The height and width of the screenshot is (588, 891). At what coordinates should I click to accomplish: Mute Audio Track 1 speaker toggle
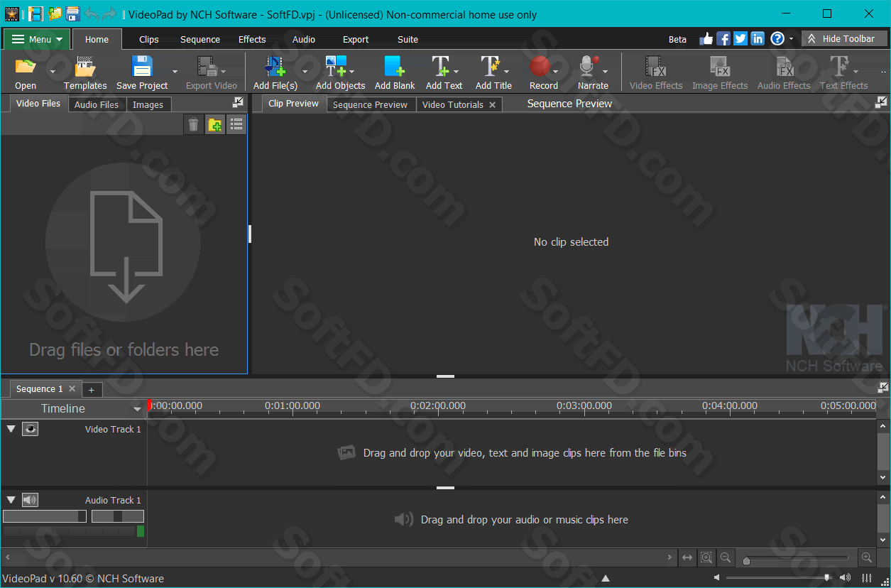pyautogui.click(x=30, y=500)
